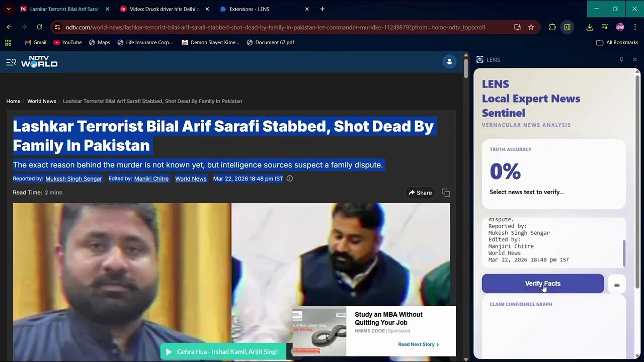
Task: Share the article with the Share button
Action: click(420, 193)
